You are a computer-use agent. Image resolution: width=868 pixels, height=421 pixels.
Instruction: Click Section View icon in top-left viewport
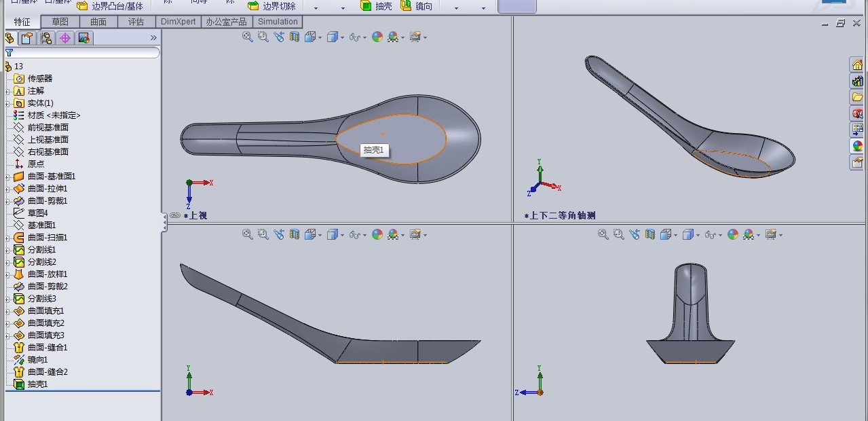point(295,37)
